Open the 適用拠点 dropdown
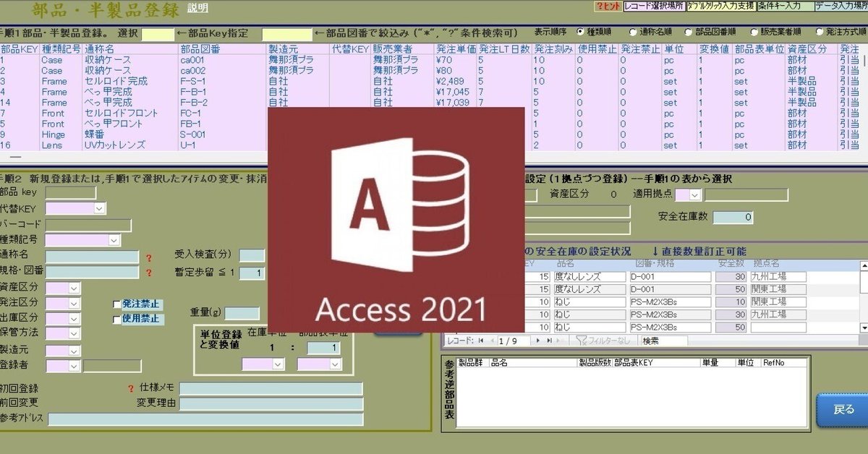The height and width of the screenshot is (454, 868). [x=695, y=194]
